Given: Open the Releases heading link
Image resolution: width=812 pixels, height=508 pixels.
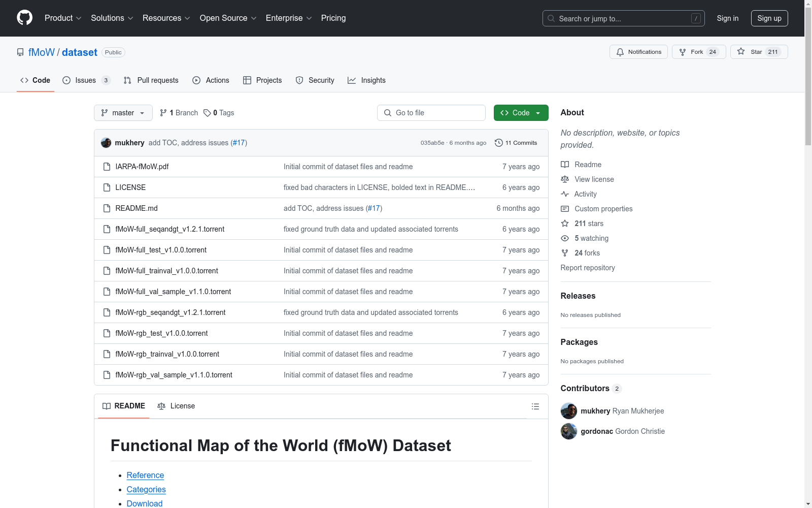Looking at the screenshot, I should [578, 296].
